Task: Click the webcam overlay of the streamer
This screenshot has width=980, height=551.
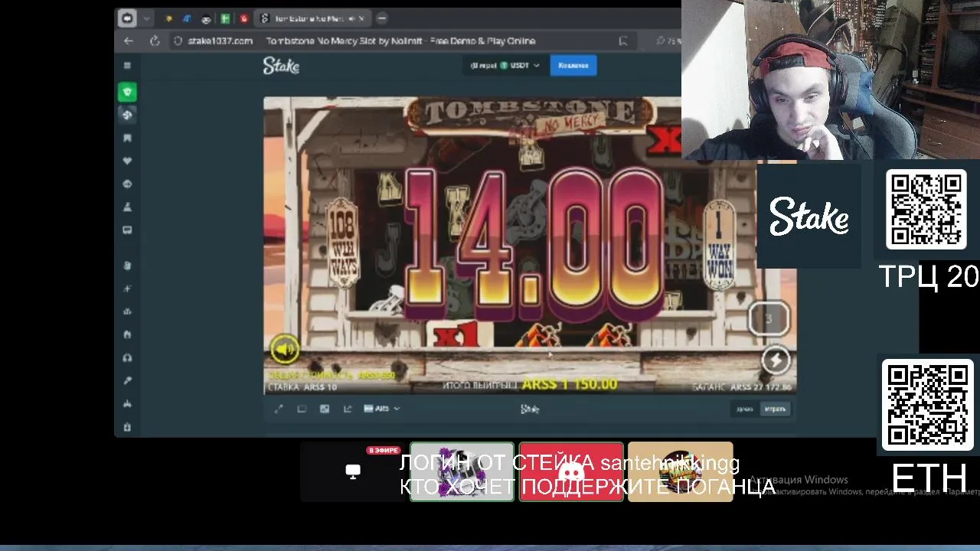Action: tap(830, 80)
